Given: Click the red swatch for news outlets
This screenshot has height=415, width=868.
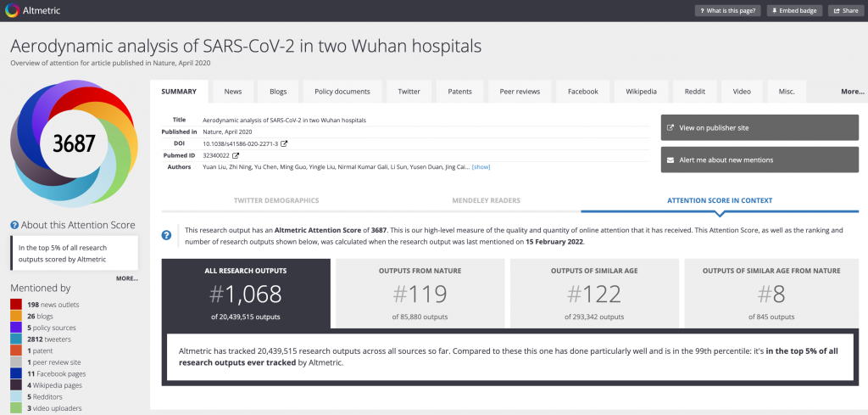Looking at the screenshot, I should [16, 304].
